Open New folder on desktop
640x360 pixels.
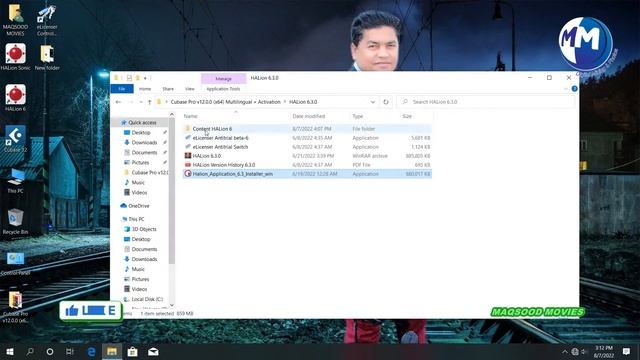click(47, 57)
